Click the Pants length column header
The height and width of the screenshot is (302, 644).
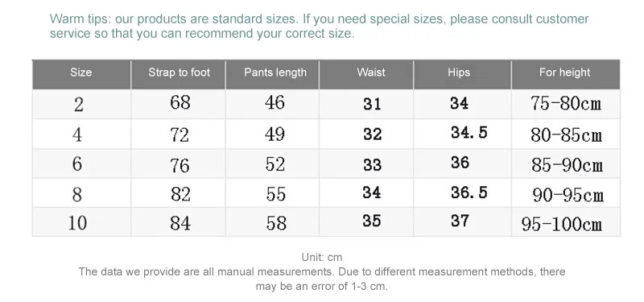(275, 72)
